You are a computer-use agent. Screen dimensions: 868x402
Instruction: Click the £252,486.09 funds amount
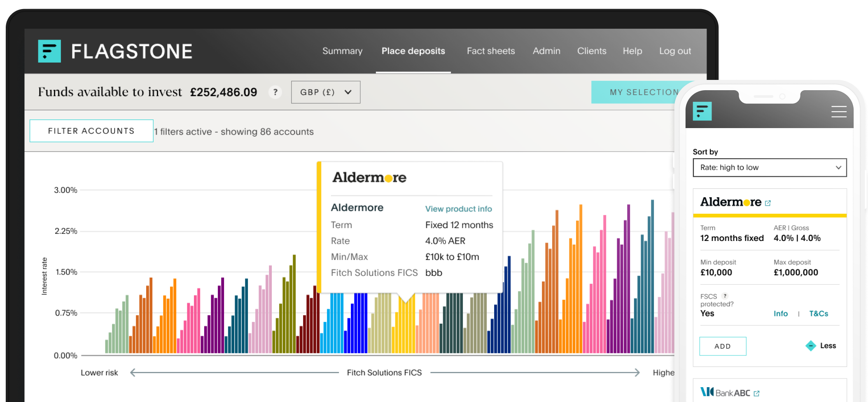click(224, 92)
